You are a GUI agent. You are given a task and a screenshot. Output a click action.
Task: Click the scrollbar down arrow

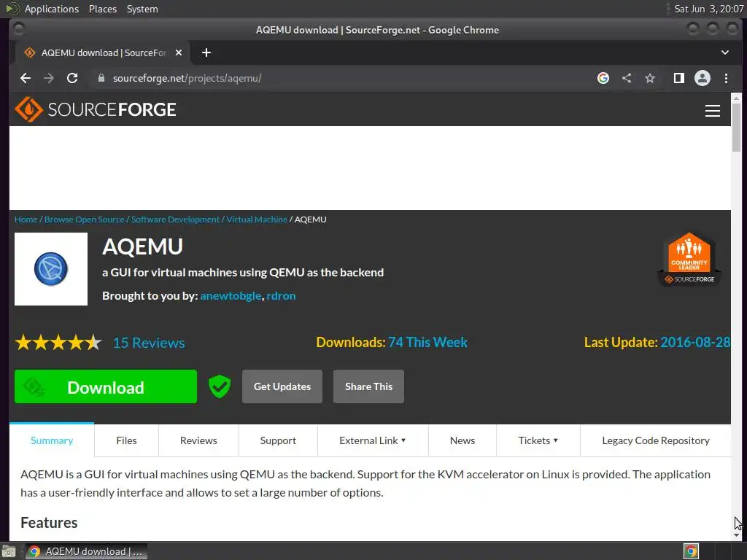(736, 535)
